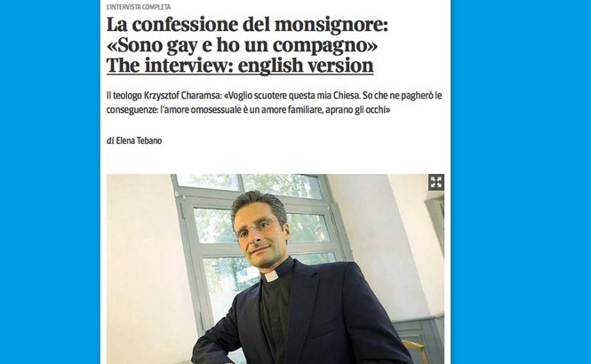Open "The interview: english version" link

click(240, 66)
